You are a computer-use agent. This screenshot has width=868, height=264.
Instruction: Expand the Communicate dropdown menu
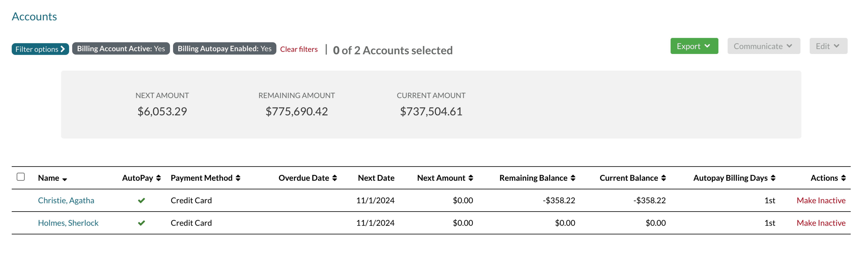(763, 46)
